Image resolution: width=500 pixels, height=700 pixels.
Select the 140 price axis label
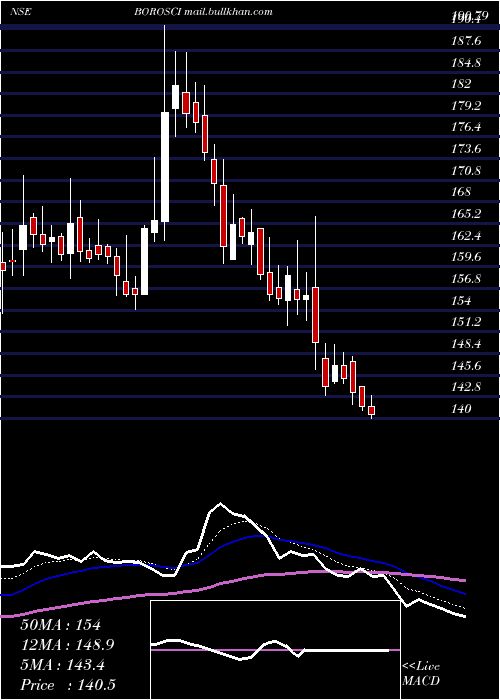pos(461,408)
